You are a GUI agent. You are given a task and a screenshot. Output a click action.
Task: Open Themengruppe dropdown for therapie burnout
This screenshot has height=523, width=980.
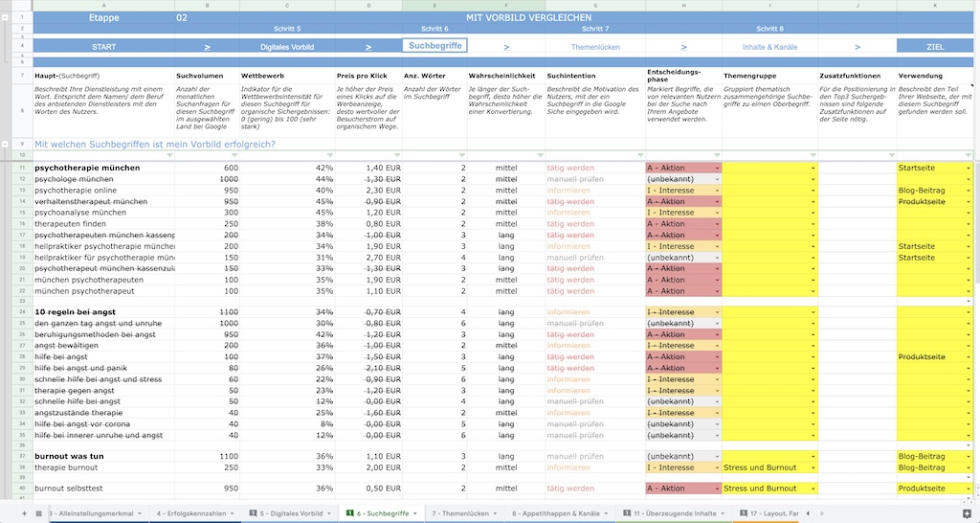pyautogui.click(x=813, y=468)
